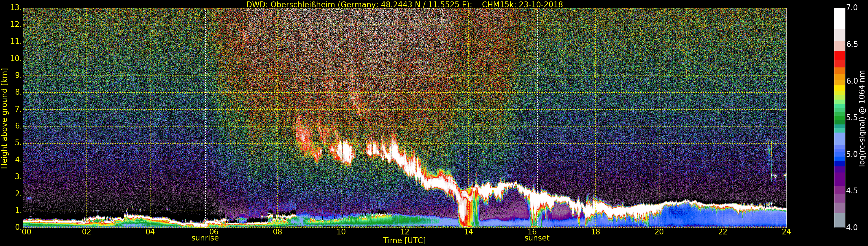
Task: Click the 5.0 colorbar value
Action: click(852, 154)
